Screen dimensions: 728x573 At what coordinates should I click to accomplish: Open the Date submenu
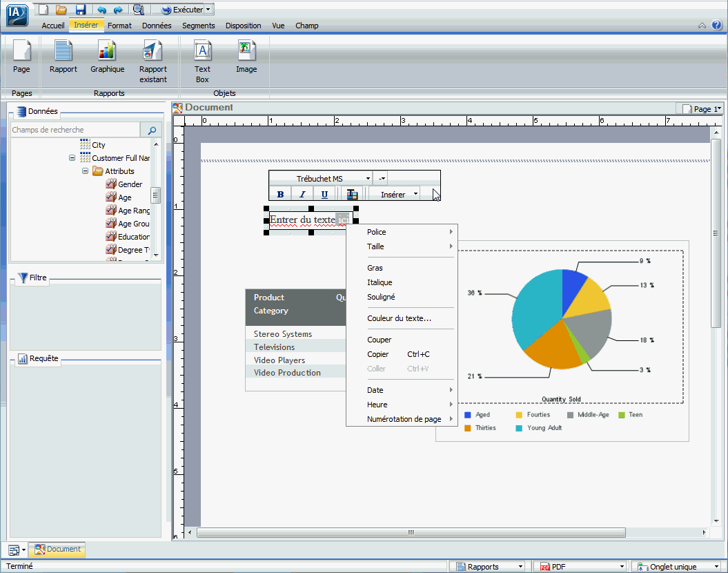(402, 390)
